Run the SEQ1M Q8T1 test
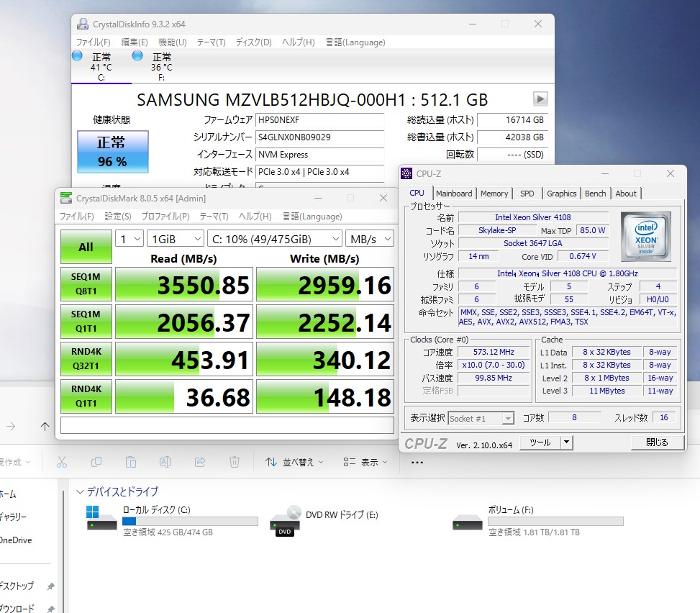 click(86, 284)
